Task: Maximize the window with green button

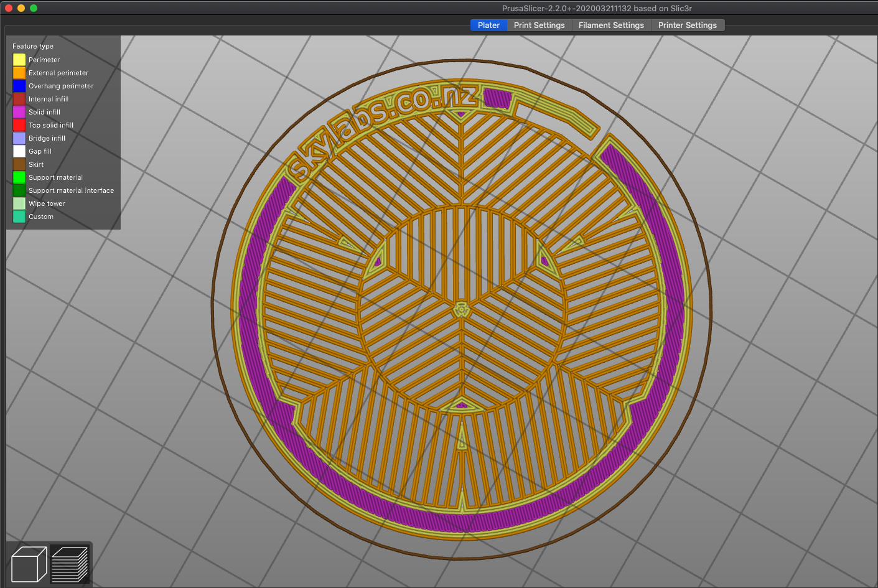Action: (34, 8)
